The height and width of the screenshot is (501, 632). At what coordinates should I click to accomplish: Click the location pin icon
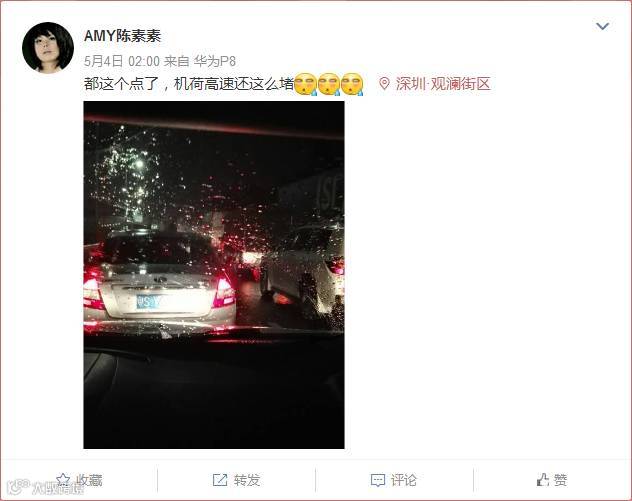click(384, 84)
